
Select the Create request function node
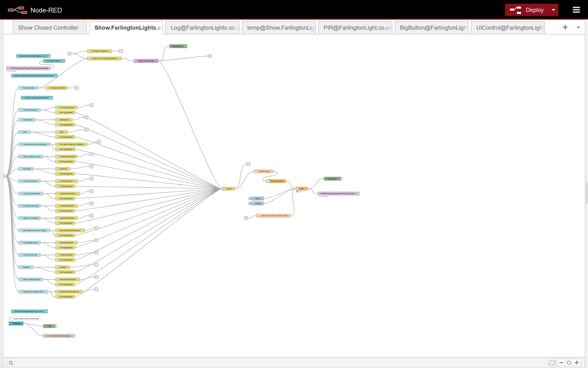coord(264,171)
